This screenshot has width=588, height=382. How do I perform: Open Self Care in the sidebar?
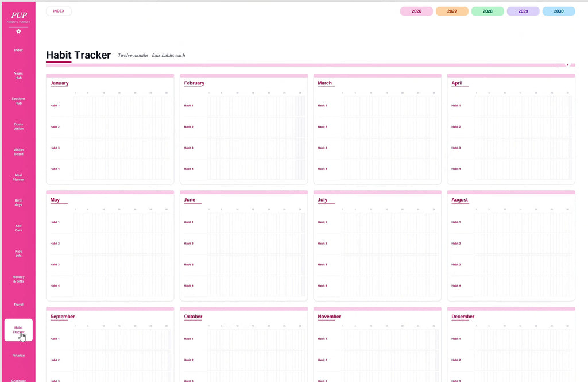[18, 228]
